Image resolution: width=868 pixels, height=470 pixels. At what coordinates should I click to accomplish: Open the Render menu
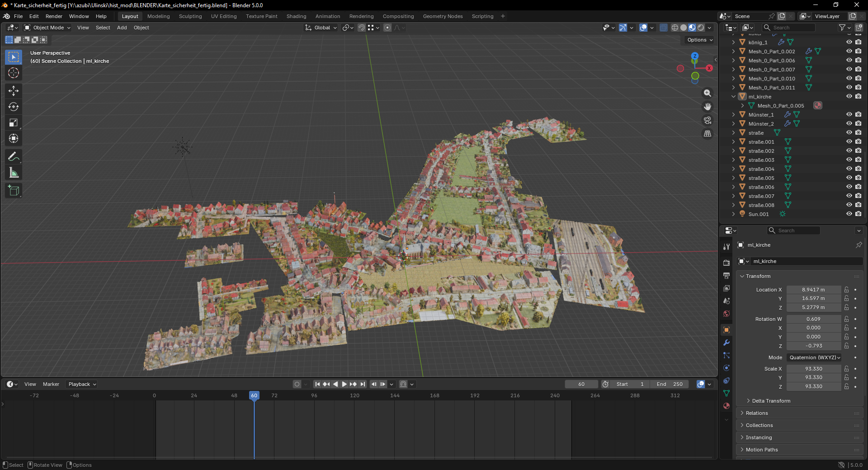click(x=54, y=16)
